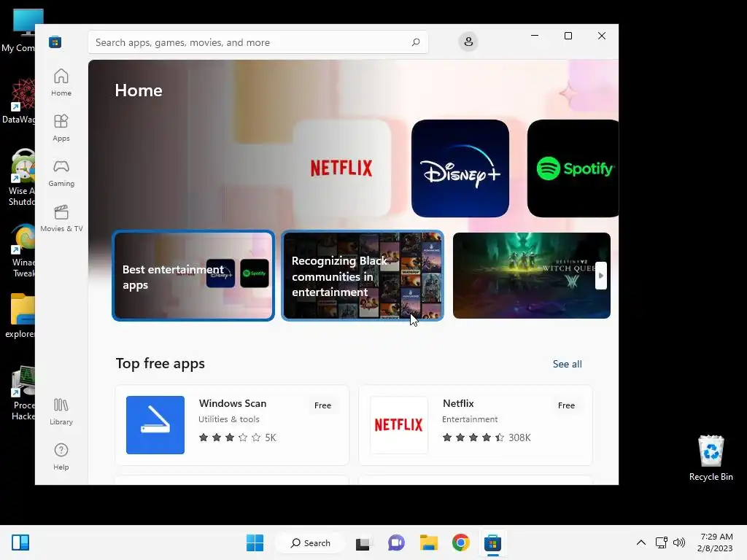This screenshot has width=747, height=560.
Task: Open the Chat app on taskbar
Action: [x=396, y=542]
